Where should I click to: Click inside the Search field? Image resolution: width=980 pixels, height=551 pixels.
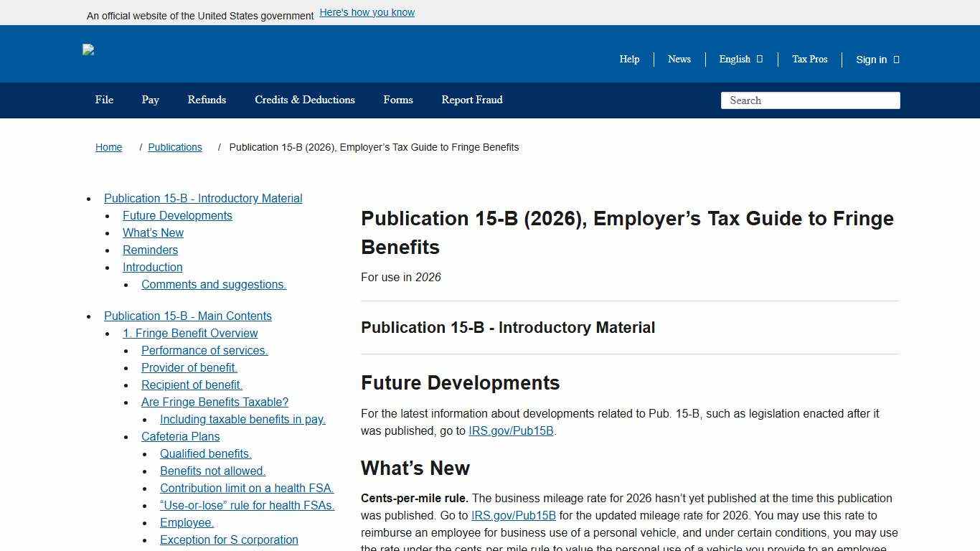pyautogui.click(x=810, y=100)
